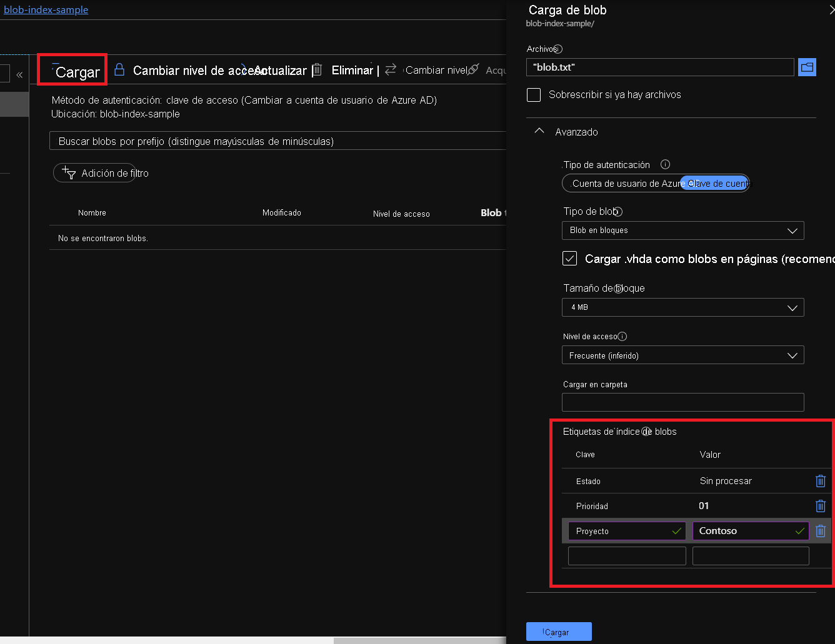
Task: Collapse the Avanzado section
Action: (x=539, y=131)
